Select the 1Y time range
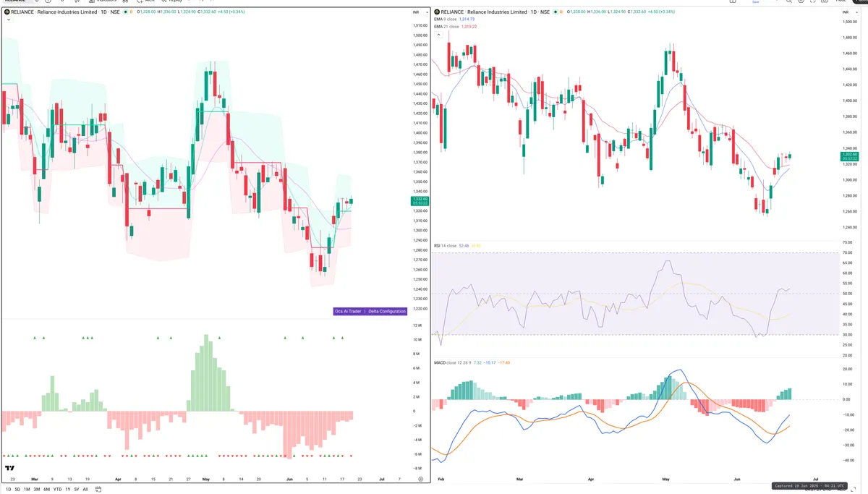868x494 pixels. [x=68, y=490]
